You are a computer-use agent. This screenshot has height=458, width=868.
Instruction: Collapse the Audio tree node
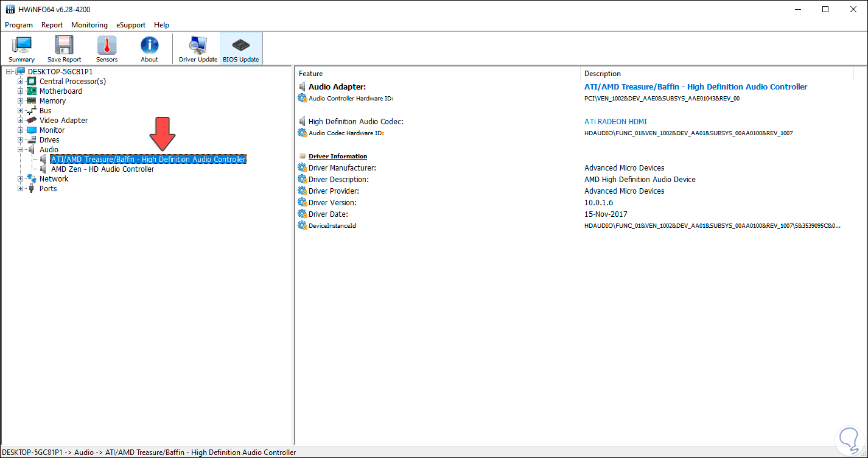point(21,150)
